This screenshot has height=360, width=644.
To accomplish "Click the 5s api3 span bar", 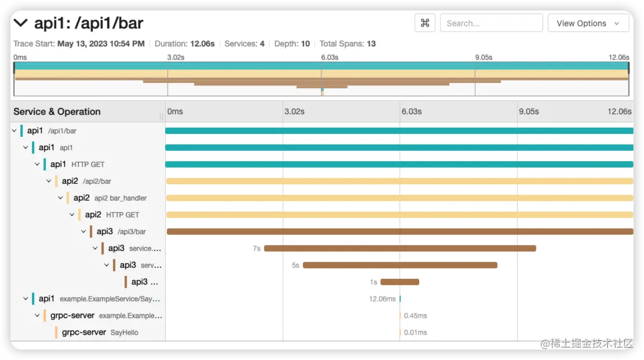I will pyautogui.click(x=400, y=265).
